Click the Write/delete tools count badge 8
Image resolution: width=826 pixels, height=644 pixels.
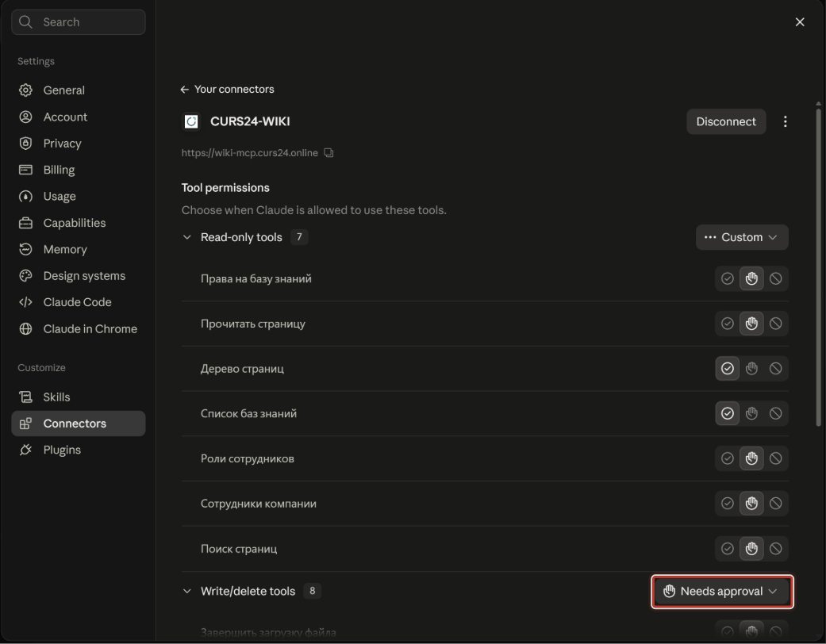(313, 591)
